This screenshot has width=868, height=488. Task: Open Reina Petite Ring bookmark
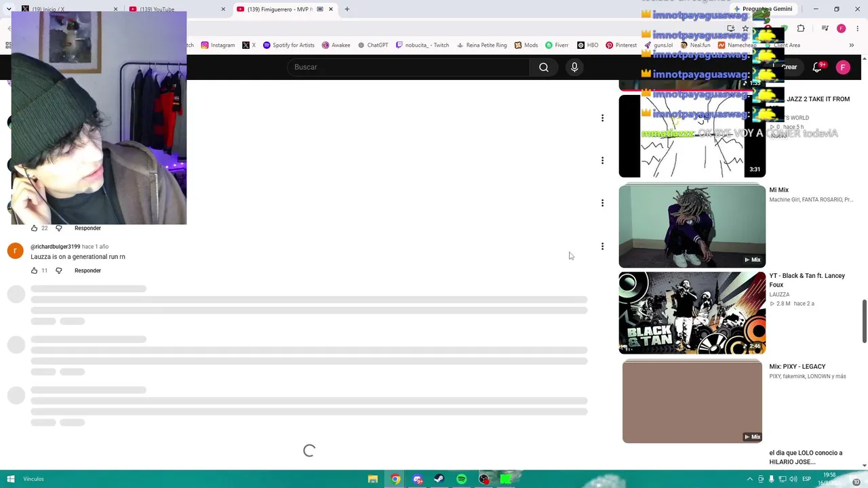[x=481, y=45]
